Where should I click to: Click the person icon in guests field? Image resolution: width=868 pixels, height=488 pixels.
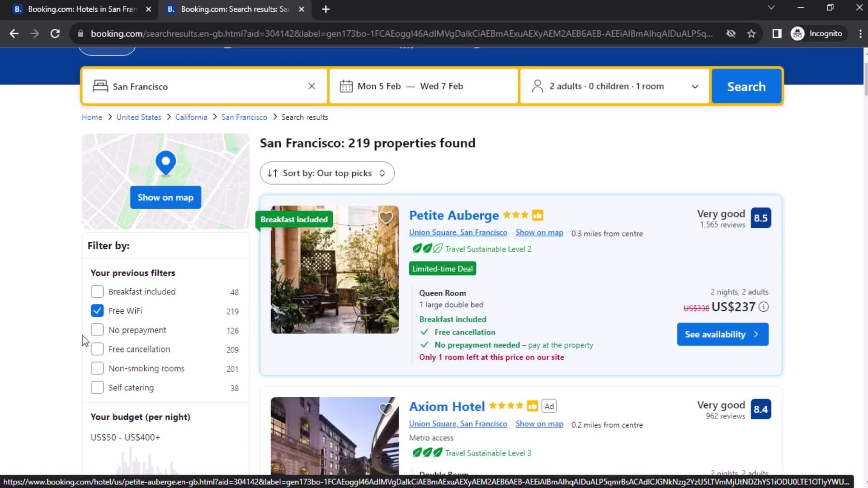(538, 86)
